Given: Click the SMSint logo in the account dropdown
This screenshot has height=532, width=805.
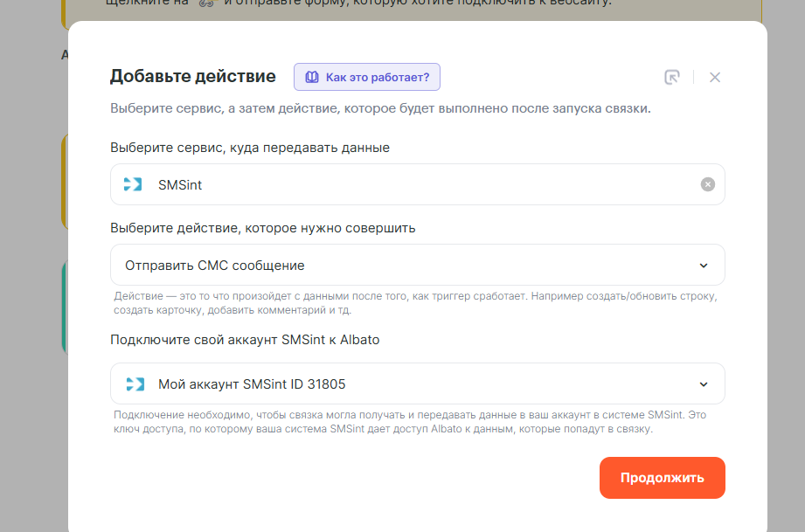Looking at the screenshot, I should pyautogui.click(x=133, y=383).
